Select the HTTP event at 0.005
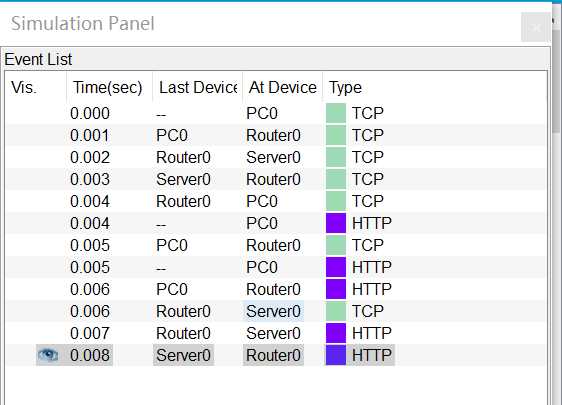 point(276,267)
